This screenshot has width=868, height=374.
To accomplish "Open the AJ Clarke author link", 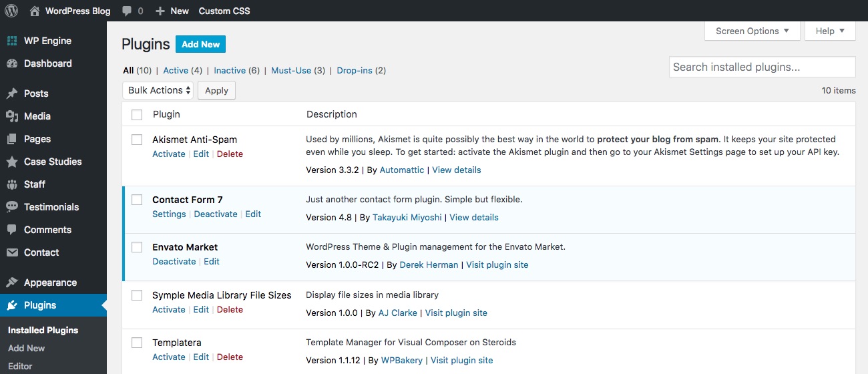I will pos(398,313).
